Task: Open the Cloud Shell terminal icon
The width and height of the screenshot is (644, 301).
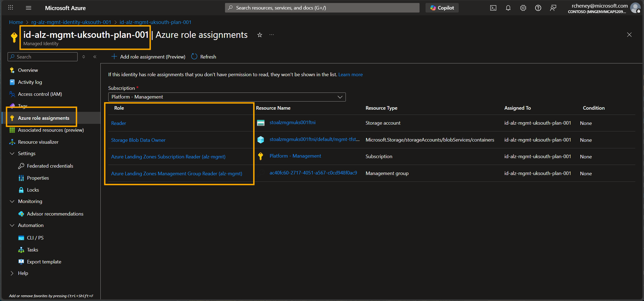Action: (x=493, y=8)
